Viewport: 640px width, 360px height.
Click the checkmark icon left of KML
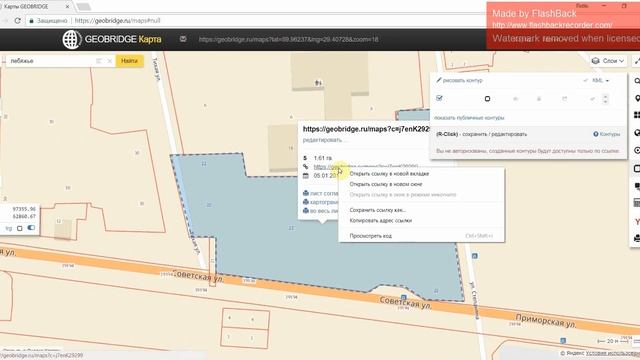(x=586, y=81)
